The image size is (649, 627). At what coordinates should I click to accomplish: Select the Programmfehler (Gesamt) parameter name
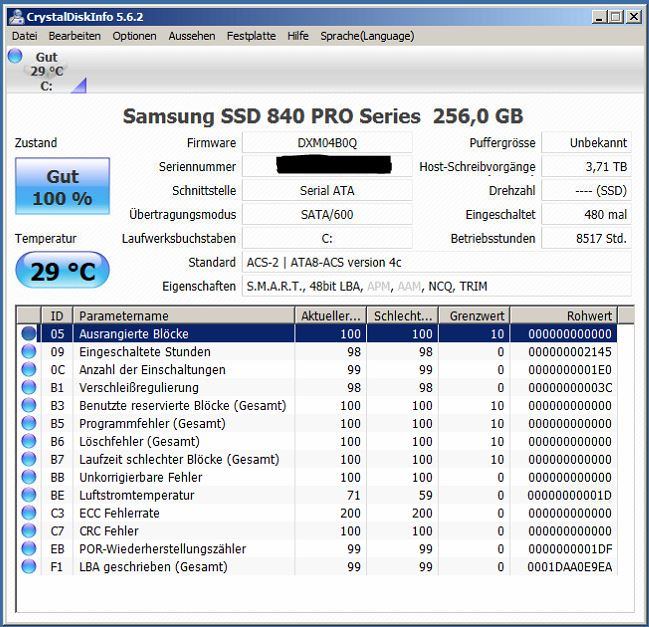click(x=152, y=423)
